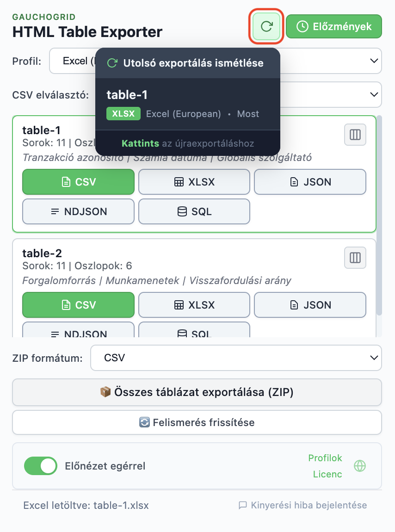Screen dimensions: 395x532
Task: Click Összes táblázat exportálása (ZIP)
Action: [197, 392]
